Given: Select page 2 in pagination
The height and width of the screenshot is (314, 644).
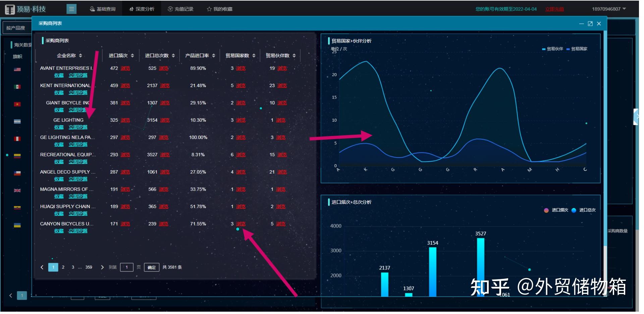Looking at the screenshot, I should (63, 267).
